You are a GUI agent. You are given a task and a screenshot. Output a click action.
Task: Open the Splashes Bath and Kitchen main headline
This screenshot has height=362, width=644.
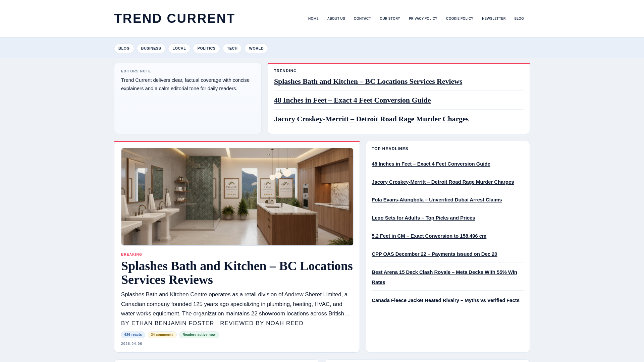(237, 273)
